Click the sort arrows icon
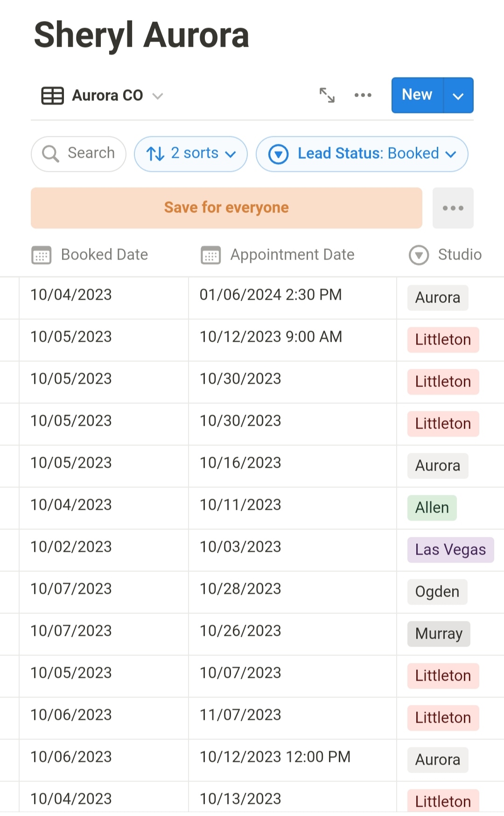Viewport: 504px width, 816px height. [x=155, y=154]
